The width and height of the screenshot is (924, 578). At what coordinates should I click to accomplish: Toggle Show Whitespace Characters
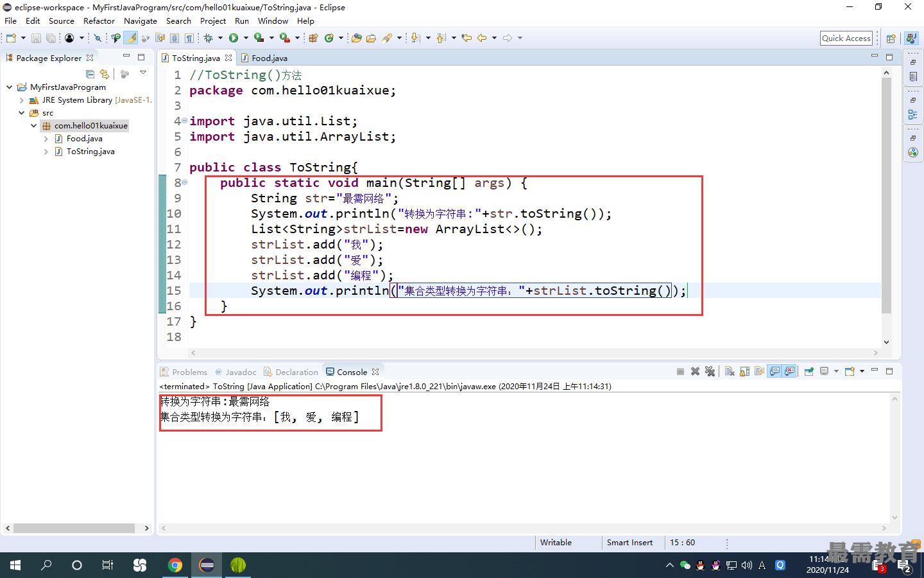[189, 38]
